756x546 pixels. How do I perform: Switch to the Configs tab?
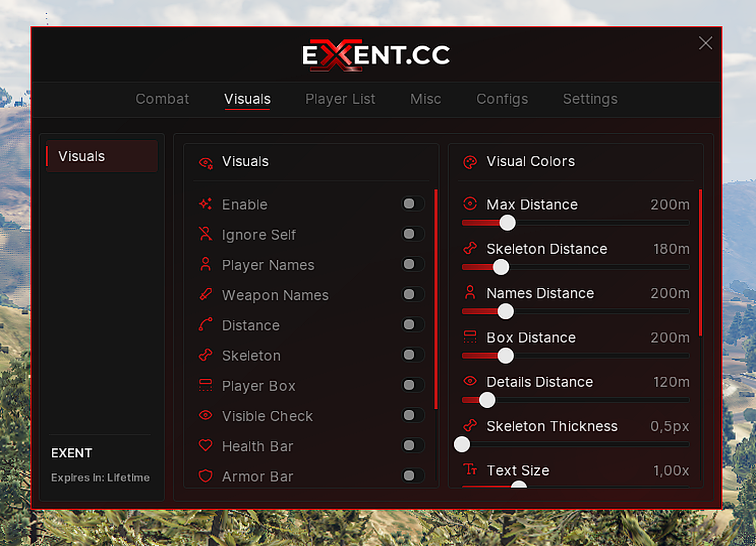tap(502, 99)
